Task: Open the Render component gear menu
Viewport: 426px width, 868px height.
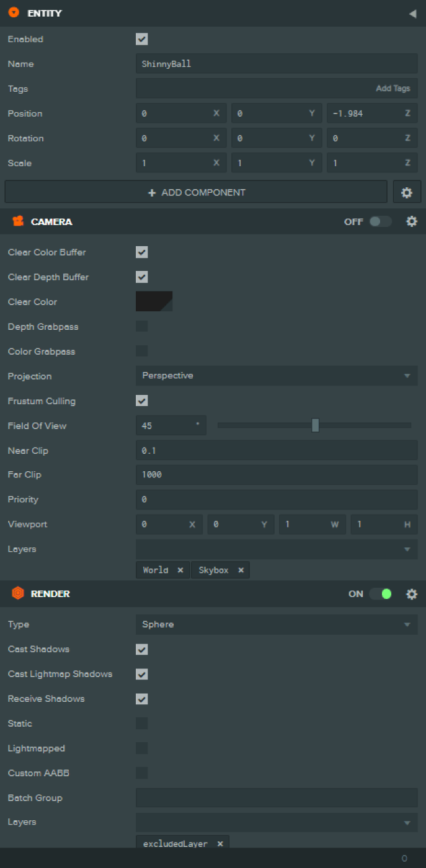Action: pos(412,594)
